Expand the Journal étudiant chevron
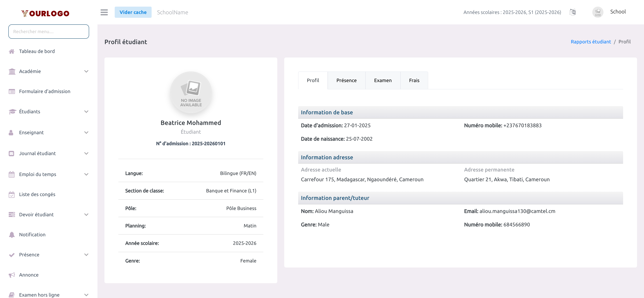This screenshot has width=644, height=298. click(86, 153)
